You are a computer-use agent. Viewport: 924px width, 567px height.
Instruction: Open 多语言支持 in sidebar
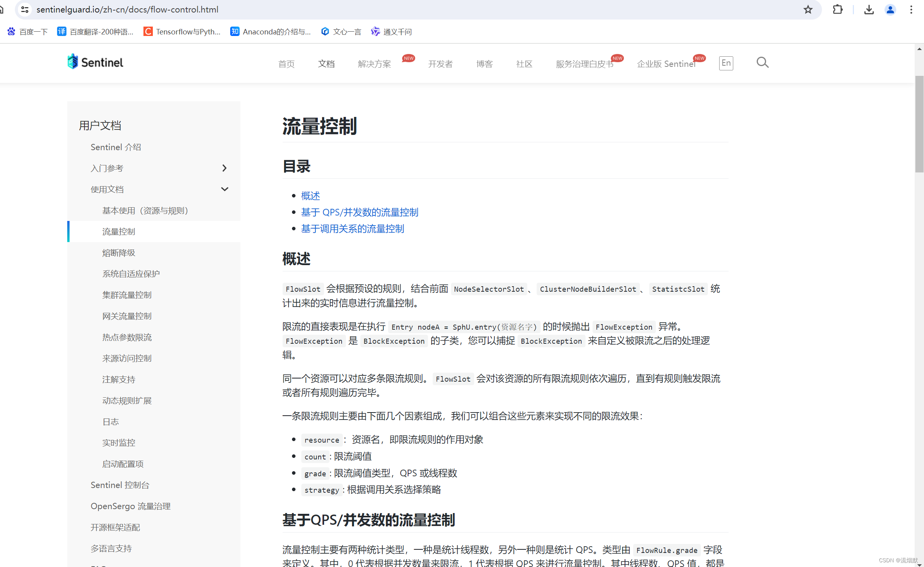(111, 548)
